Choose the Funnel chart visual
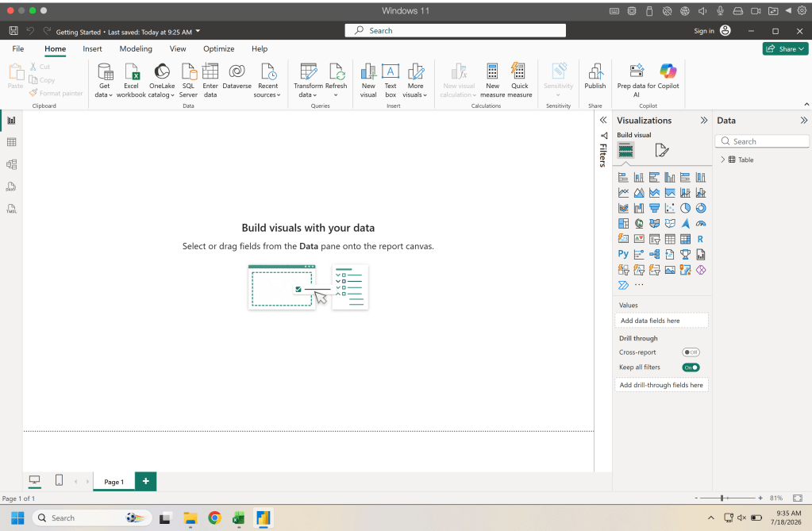The image size is (812, 531). click(655, 208)
